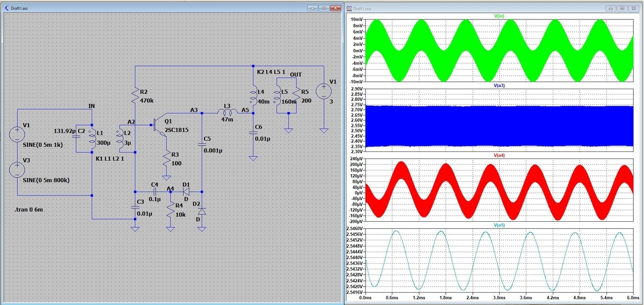
Task: Click the C6 capacitor label
Action: pyautogui.click(x=259, y=126)
